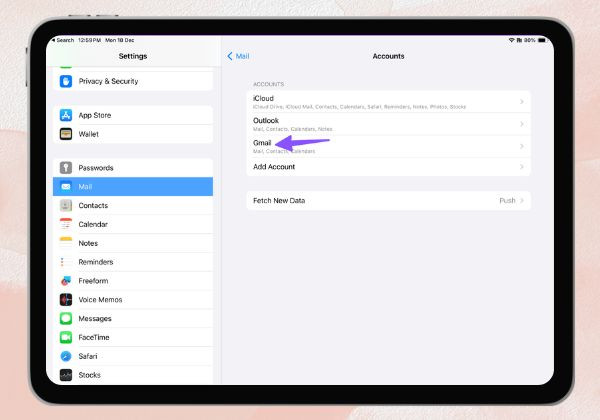
Task: Select the Passwords key icon
Action: tap(66, 168)
